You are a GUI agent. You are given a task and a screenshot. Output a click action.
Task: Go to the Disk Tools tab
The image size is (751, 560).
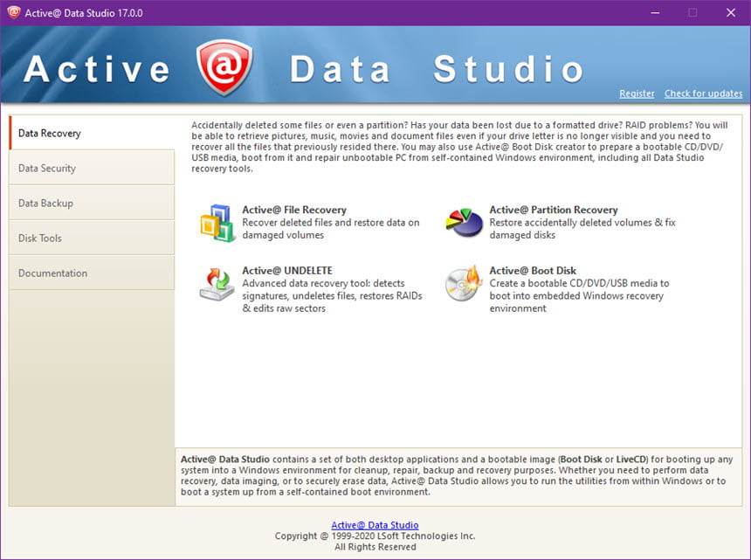tap(92, 238)
